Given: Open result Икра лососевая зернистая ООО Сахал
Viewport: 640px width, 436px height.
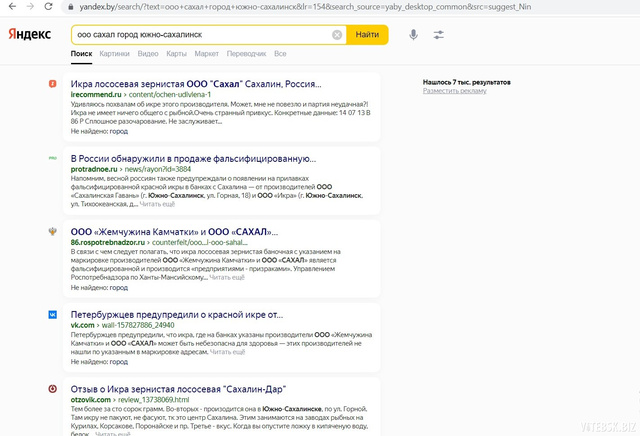Looking at the screenshot, I should tap(196, 84).
